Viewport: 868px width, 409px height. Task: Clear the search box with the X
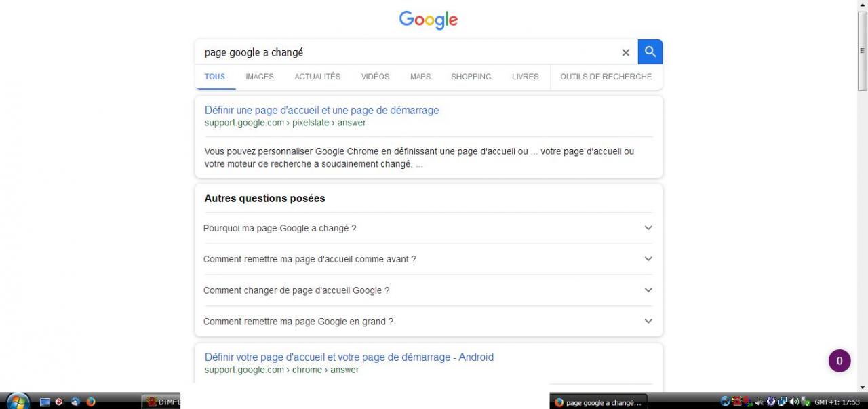625,52
